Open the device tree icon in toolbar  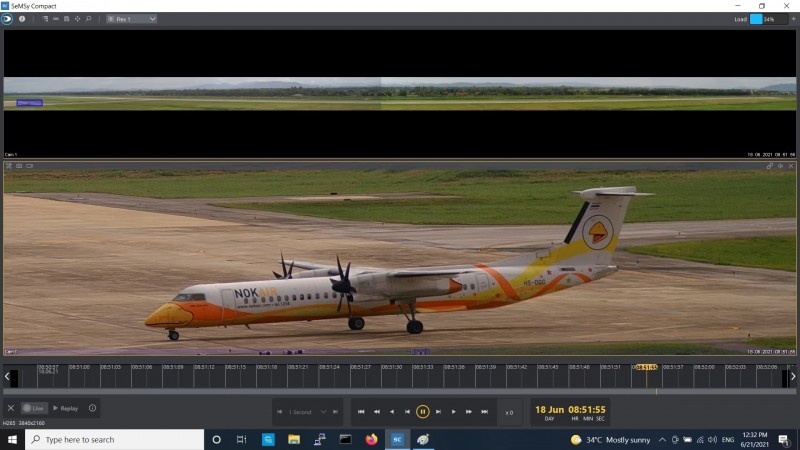point(45,19)
